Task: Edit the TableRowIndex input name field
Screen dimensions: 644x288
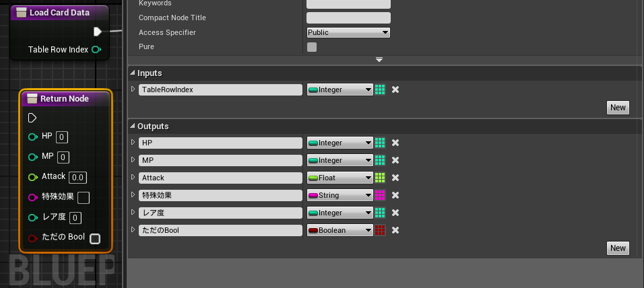Action: pos(220,90)
